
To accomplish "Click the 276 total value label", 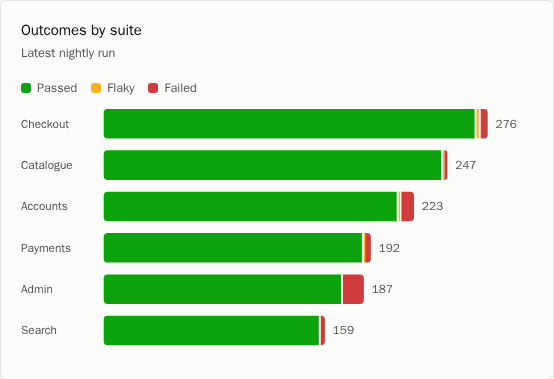I will (x=506, y=124).
